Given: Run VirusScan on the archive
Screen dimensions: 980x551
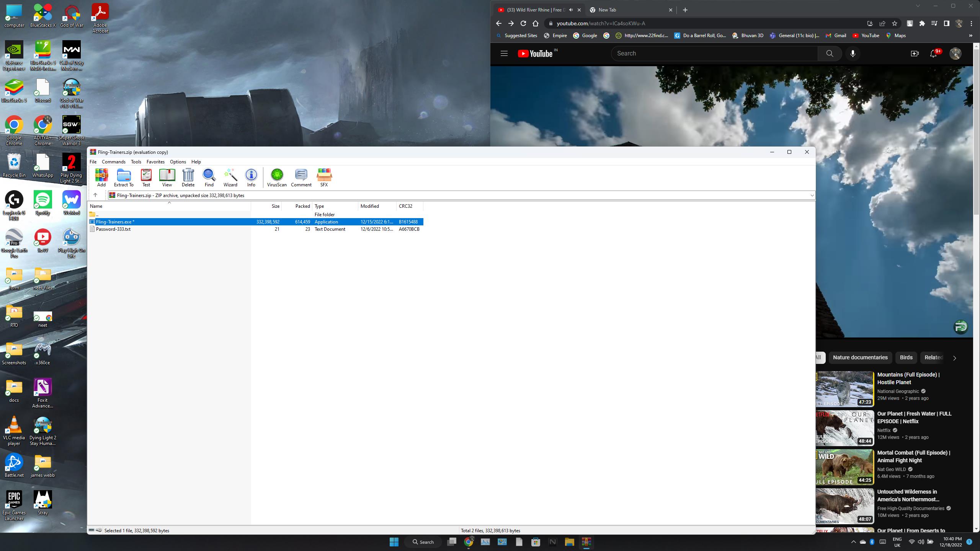Looking at the screenshot, I should (x=277, y=178).
